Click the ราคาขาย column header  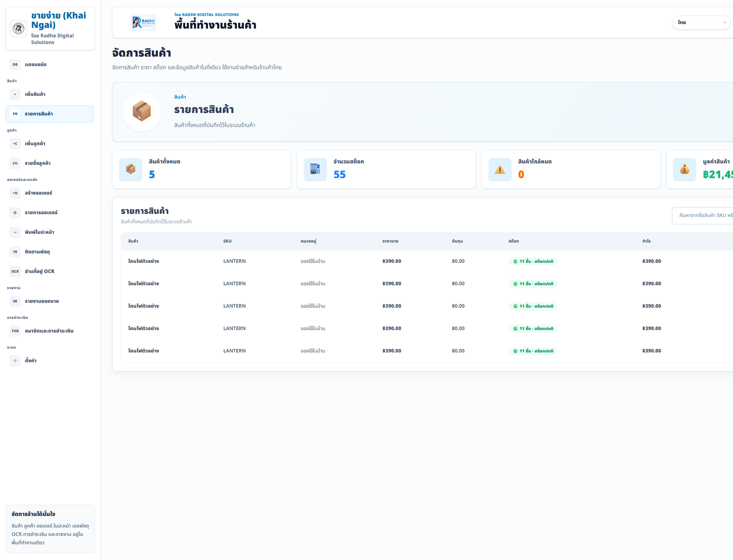tap(390, 241)
